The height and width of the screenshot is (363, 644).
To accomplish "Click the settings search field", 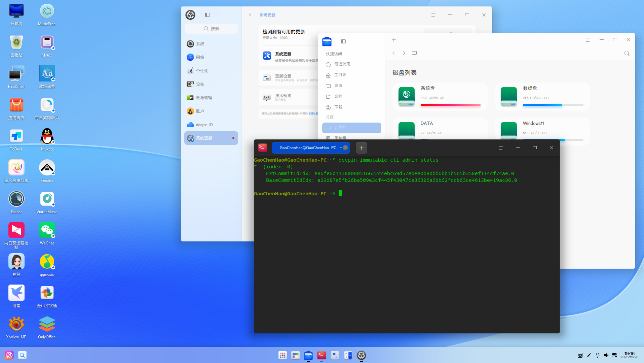I will [211, 29].
